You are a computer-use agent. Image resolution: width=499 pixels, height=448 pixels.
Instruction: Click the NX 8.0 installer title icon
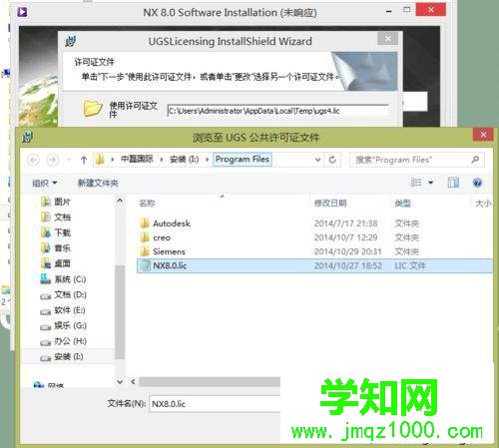click(22, 12)
